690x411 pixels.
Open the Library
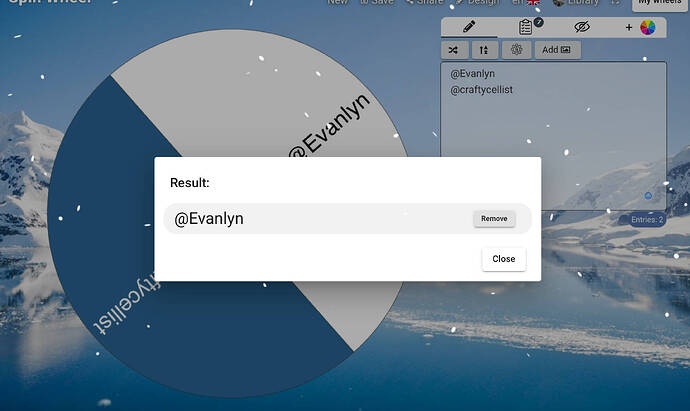tap(576, 3)
